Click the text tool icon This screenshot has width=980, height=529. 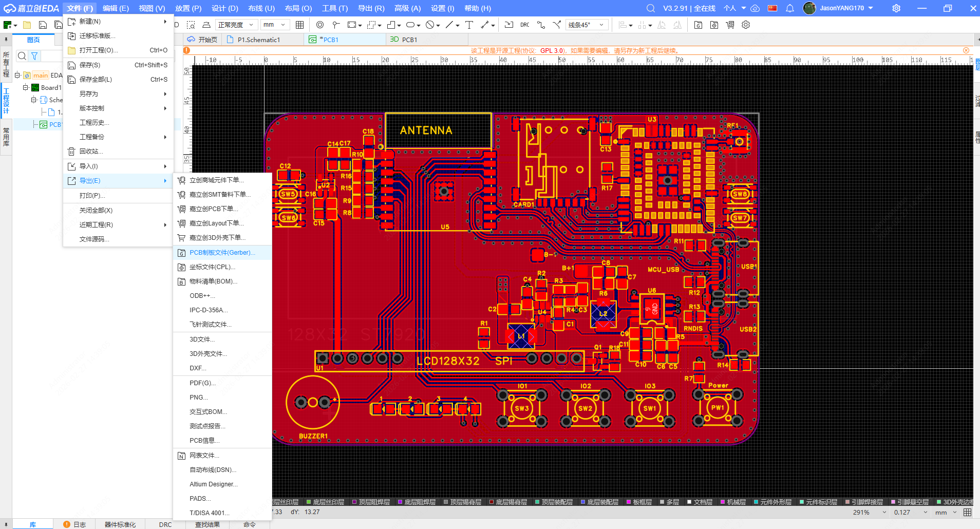(x=469, y=25)
